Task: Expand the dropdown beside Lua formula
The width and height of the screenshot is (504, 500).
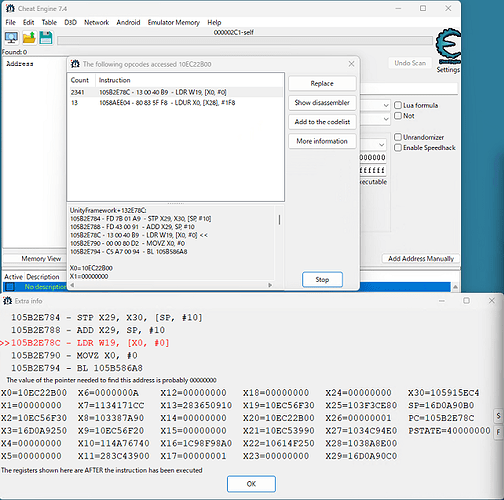Action: pyautogui.click(x=386, y=105)
